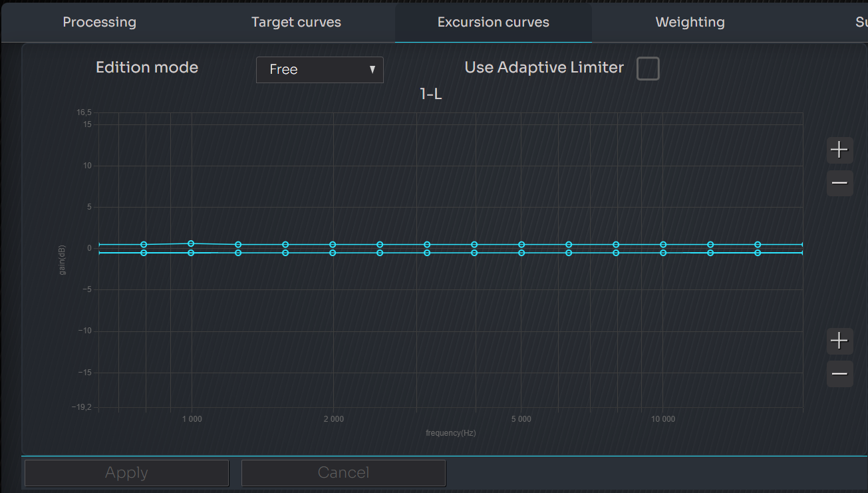This screenshot has width=868, height=493.
Task: Click the upper minus zoom icon
Action: (839, 183)
